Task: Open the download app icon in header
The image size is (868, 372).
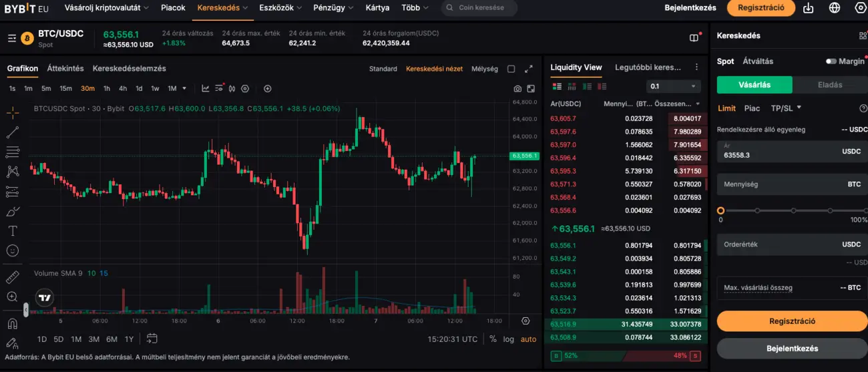Action: pyautogui.click(x=809, y=8)
